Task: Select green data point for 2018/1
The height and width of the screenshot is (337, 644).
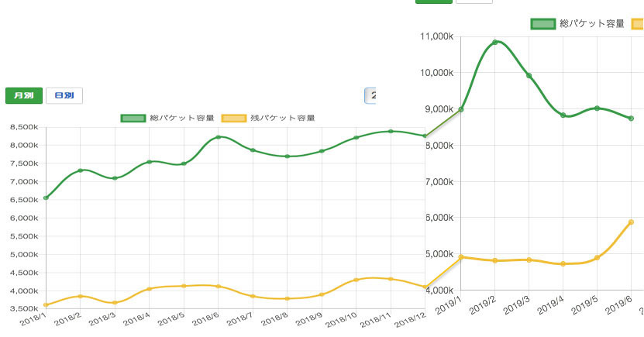Action: (46, 198)
